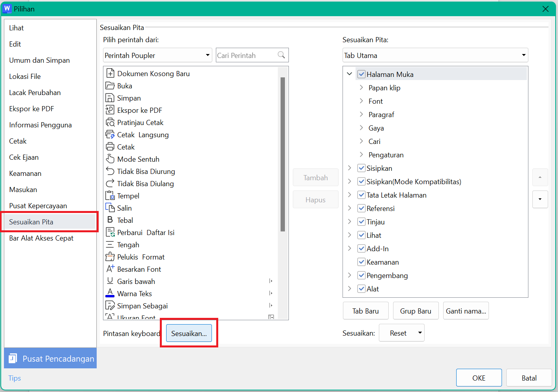Screen dimensions: 558x392
Task: Click the Warna Teks color icon
Action: (x=110, y=294)
